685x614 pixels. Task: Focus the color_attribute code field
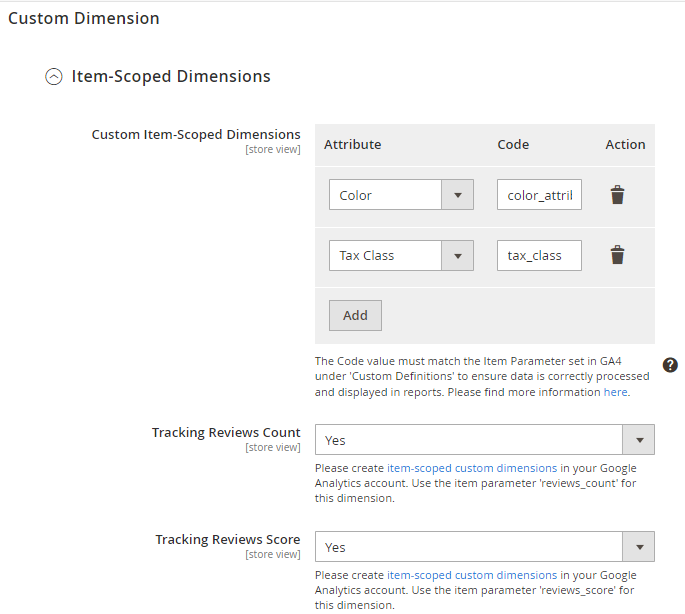click(x=539, y=194)
